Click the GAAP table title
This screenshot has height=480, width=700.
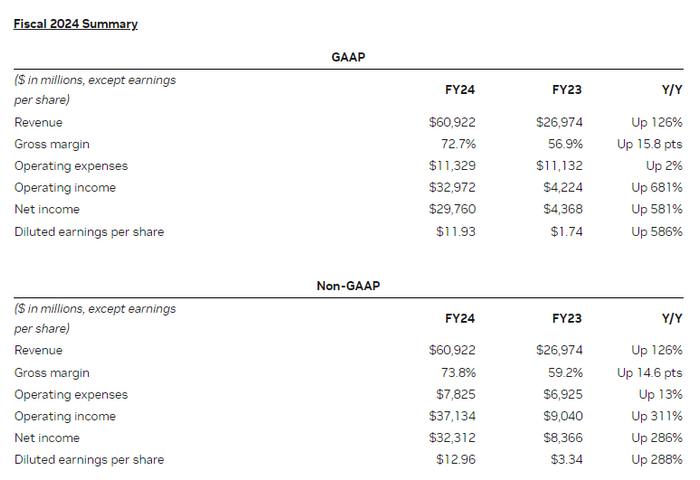coord(348,57)
